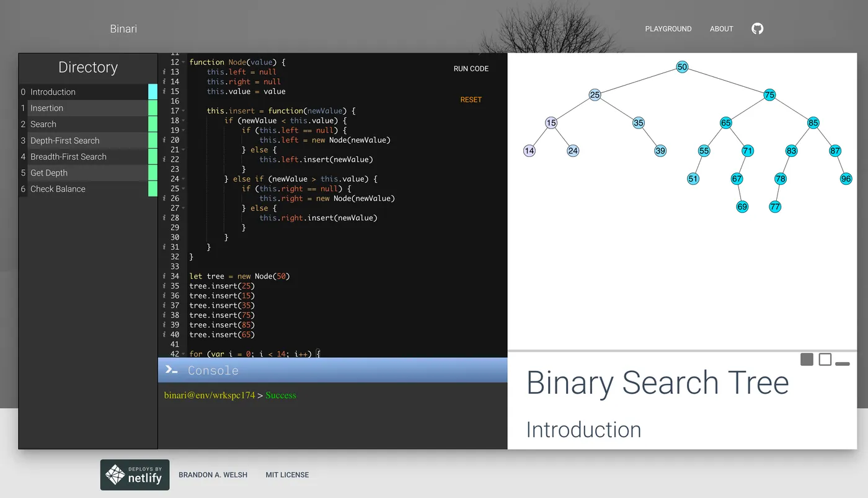Click the info marker on line 22
The image size is (868, 498).
coord(164,159)
